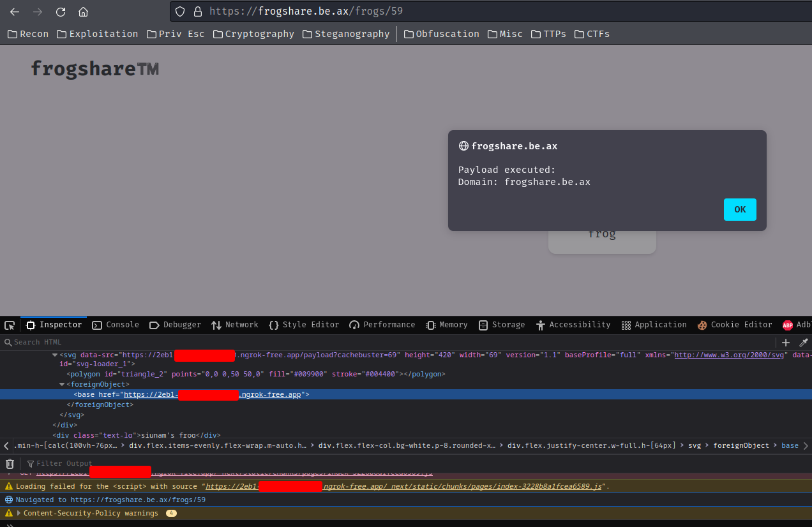Open the Steganography bookmarks folder

[x=346, y=34]
